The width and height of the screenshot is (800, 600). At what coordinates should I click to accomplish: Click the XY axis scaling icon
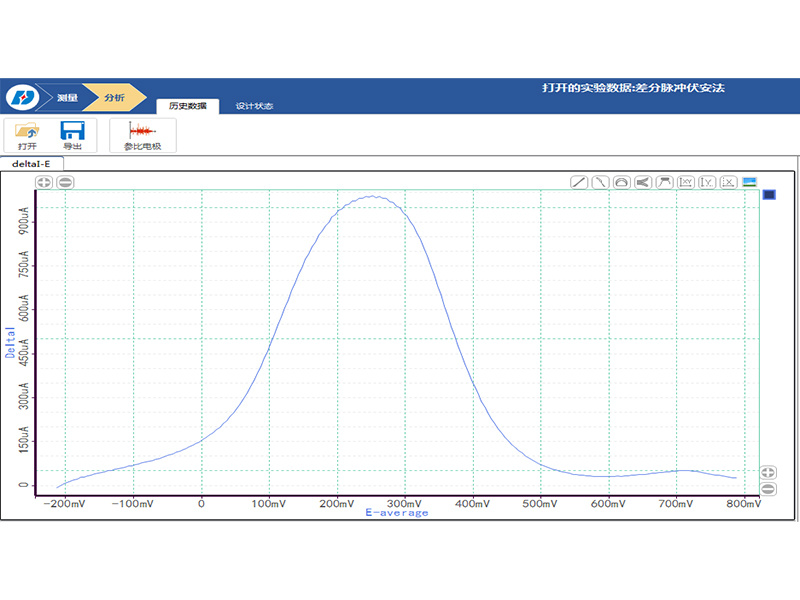pyautogui.click(x=686, y=182)
